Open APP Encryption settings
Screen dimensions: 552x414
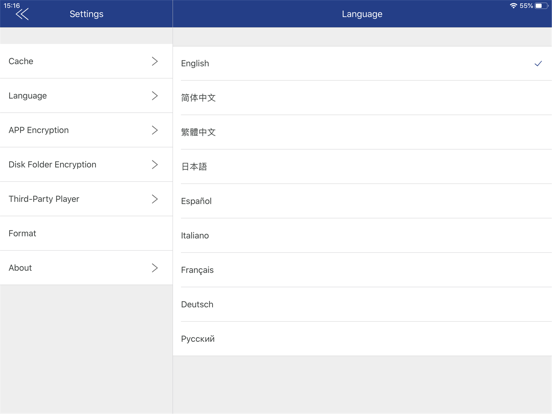[x=86, y=130]
